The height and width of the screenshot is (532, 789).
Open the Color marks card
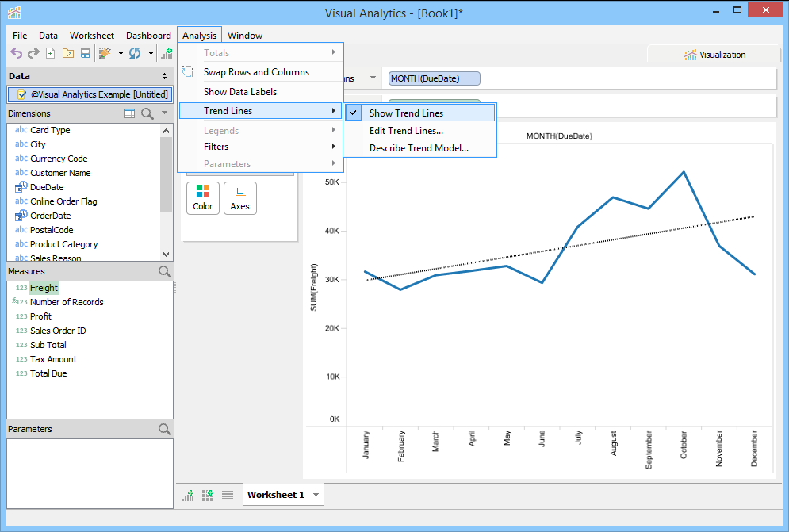203,198
